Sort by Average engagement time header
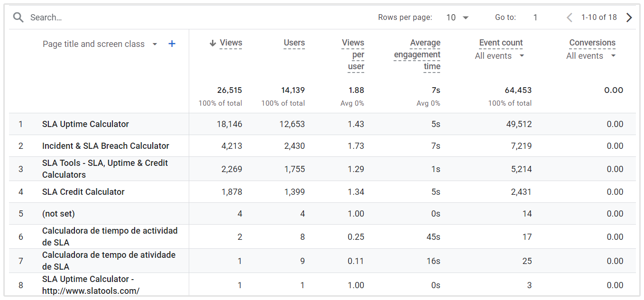 [417, 55]
